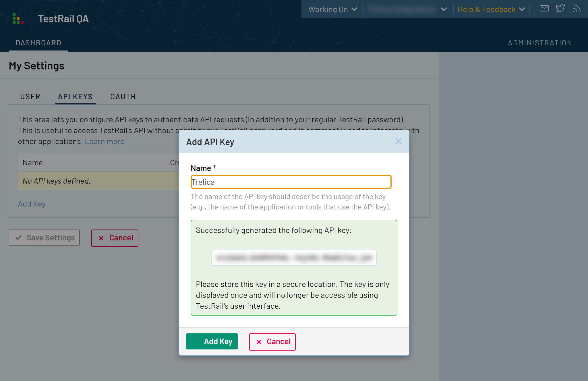Click the TestRail logo icon

click(x=18, y=19)
